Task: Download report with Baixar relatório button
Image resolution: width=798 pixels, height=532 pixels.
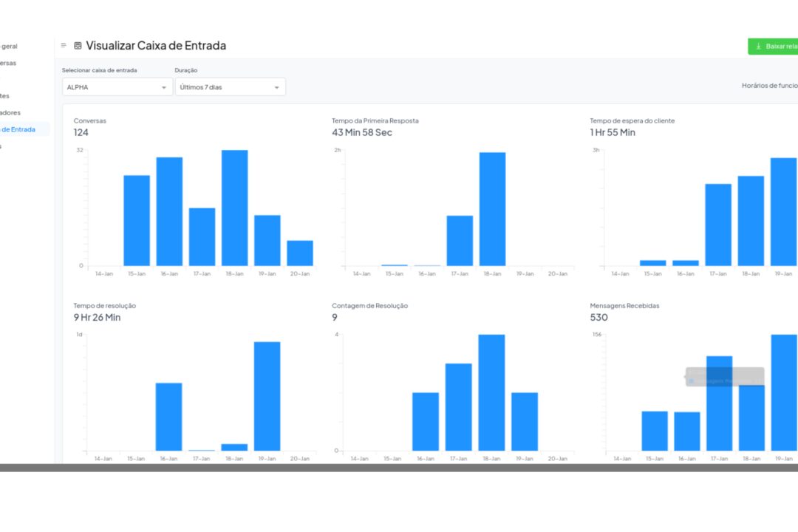Action: [773, 47]
